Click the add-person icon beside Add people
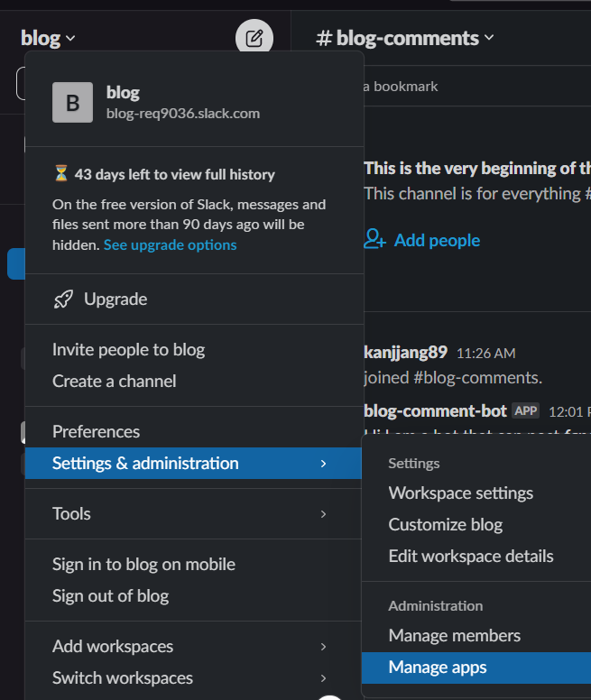Image resolution: width=591 pixels, height=700 pixels. (x=375, y=239)
